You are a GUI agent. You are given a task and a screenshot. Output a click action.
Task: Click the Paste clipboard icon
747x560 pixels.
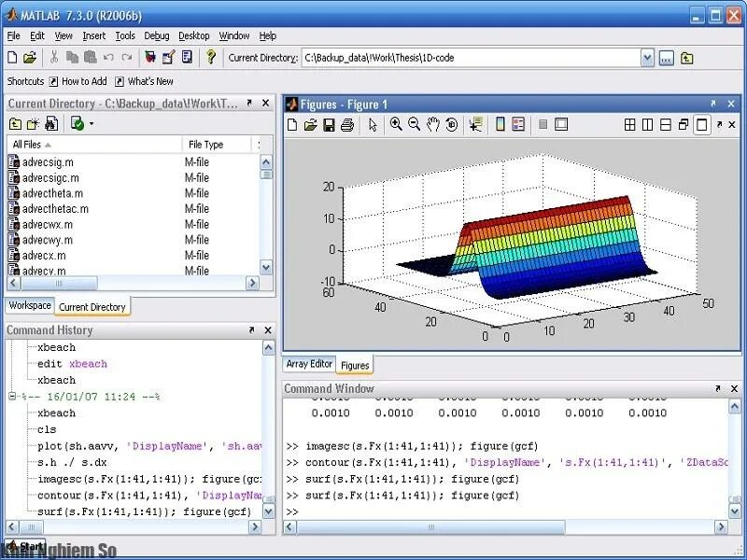click(90, 58)
